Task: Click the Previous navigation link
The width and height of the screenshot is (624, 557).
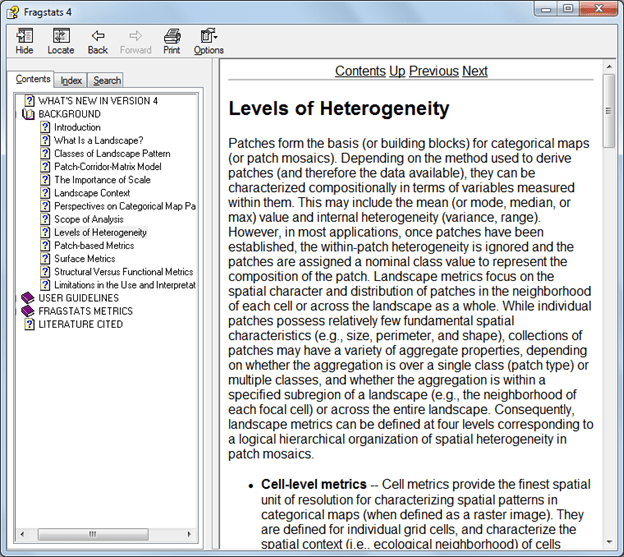Action: coord(433,71)
